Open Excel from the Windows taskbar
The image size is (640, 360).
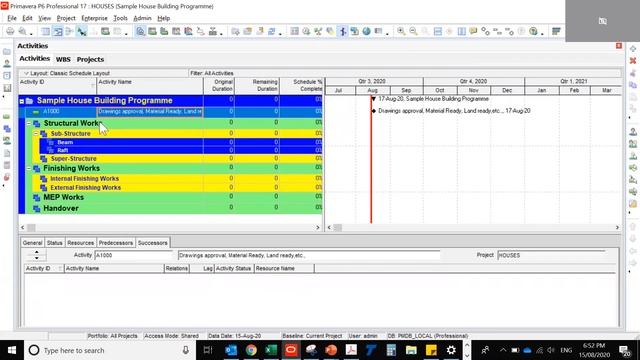coord(271,350)
